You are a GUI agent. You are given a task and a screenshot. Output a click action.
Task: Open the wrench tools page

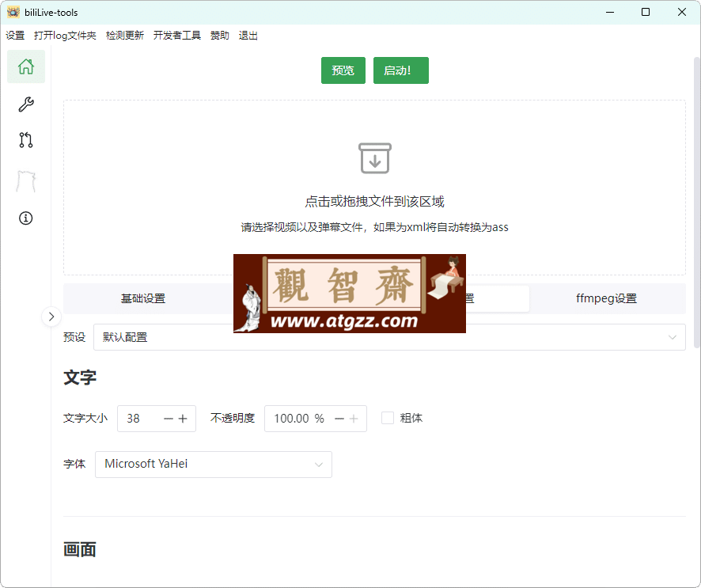click(x=26, y=104)
